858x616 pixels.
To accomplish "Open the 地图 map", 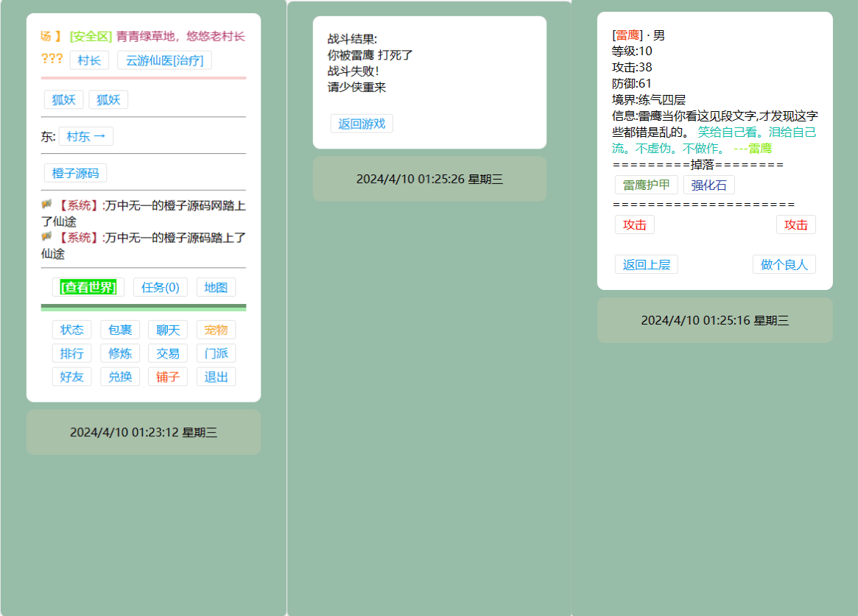I will click(216, 287).
